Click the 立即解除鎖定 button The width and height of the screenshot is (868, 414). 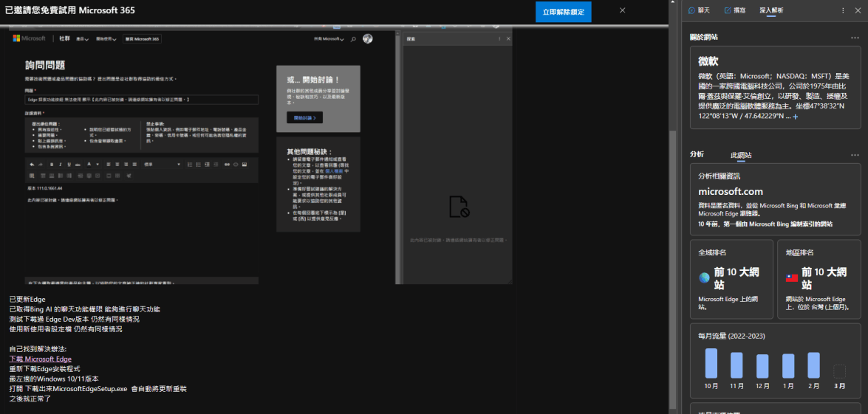click(563, 12)
